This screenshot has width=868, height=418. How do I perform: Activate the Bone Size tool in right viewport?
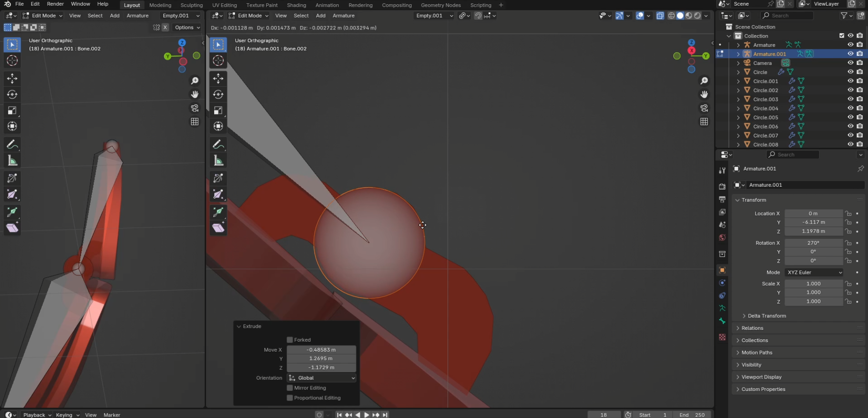[x=218, y=194]
